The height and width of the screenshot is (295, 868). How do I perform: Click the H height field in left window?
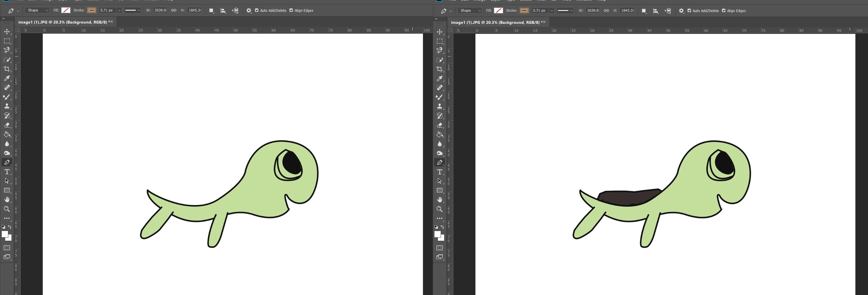click(x=195, y=10)
